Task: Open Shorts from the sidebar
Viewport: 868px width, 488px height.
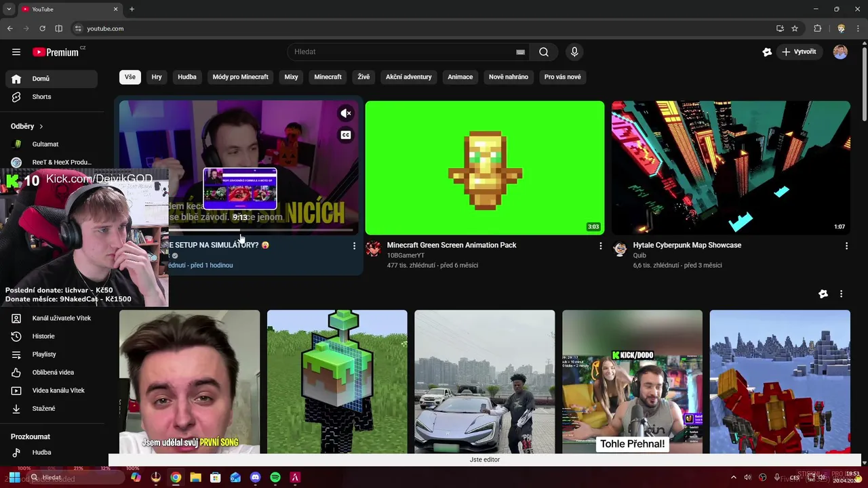Action: [x=52, y=97]
